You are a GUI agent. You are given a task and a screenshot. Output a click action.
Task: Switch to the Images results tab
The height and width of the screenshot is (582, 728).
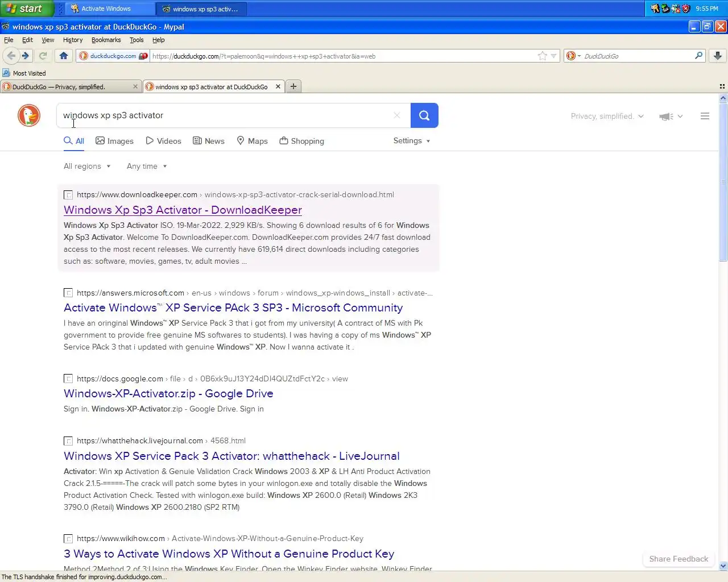[114, 141]
